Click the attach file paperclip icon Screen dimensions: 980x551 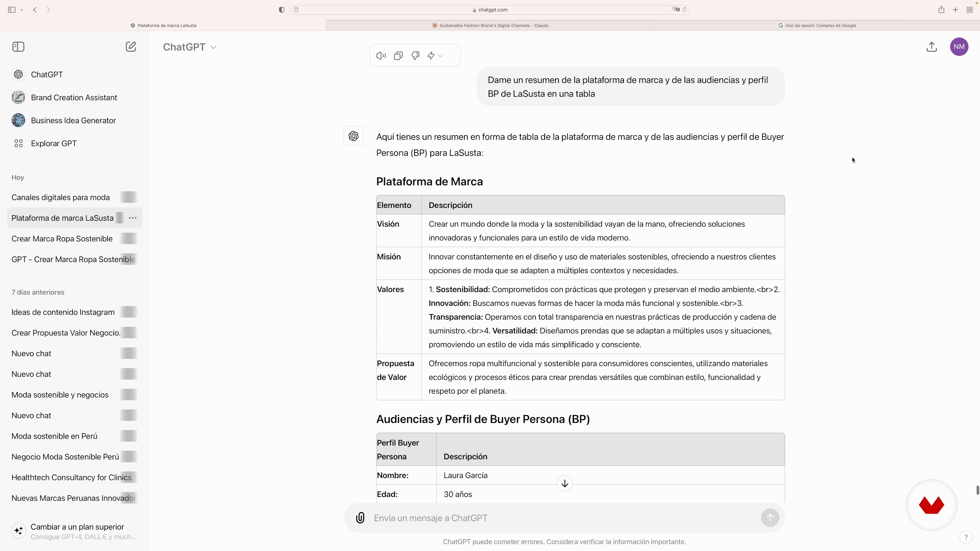(x=360, y=518)
